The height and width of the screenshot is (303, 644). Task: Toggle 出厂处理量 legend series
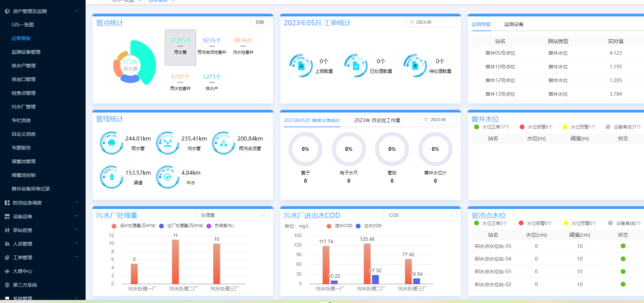pyautogui.click(x=181, y=226)
